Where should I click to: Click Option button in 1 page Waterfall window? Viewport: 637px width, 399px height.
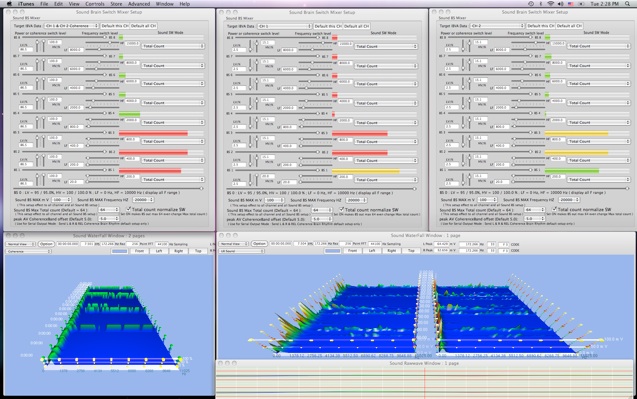[259, 244]
